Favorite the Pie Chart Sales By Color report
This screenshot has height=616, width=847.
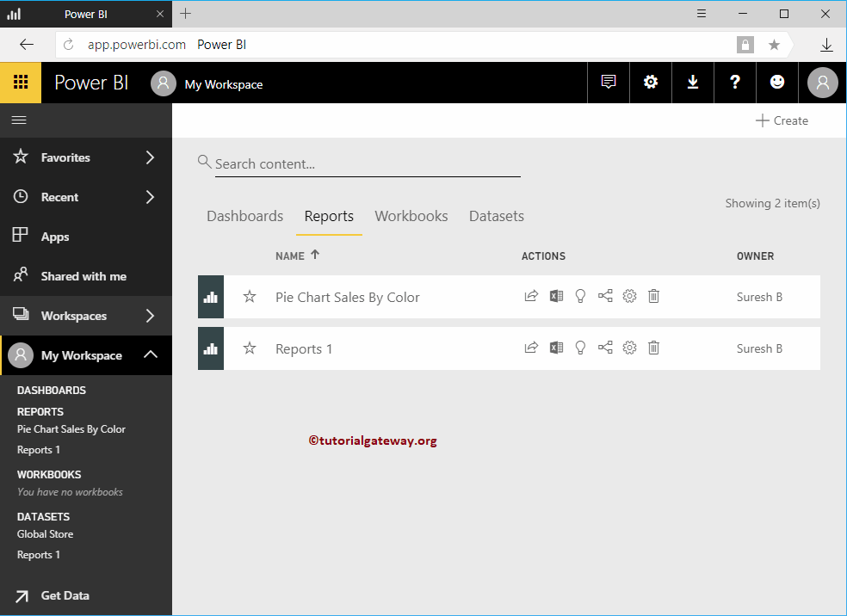click(x=249, y=295)
